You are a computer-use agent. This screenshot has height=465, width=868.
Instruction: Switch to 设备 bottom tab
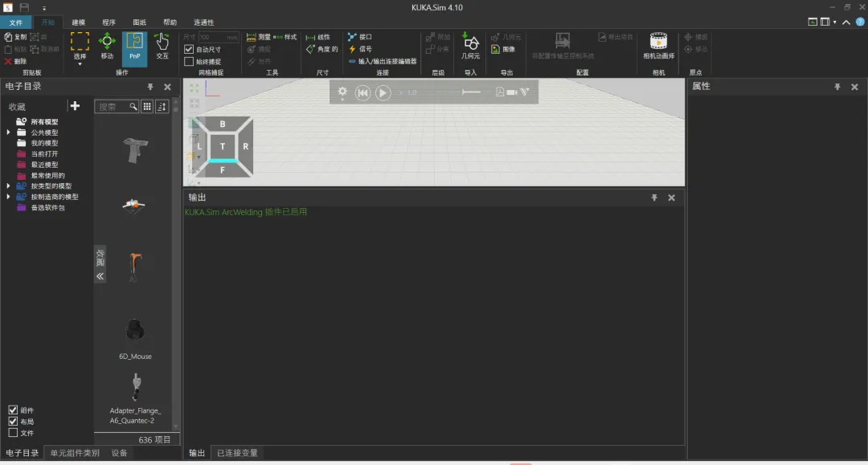click(x=119, y=453)
